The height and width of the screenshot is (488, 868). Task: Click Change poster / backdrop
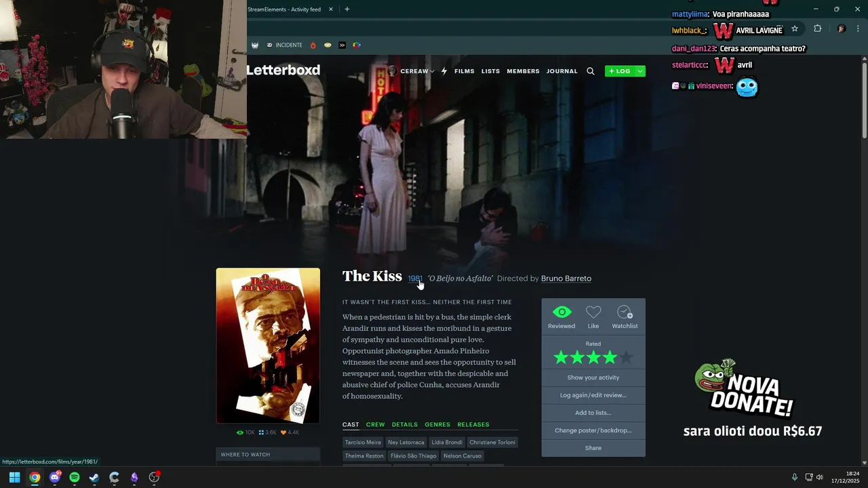[x=593, y=430]
